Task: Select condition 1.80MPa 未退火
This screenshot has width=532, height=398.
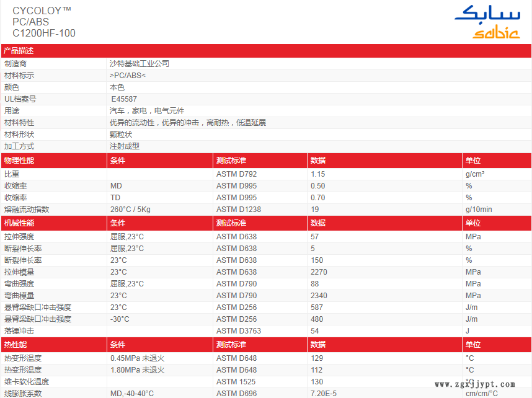Action: [x=138, y=370]
